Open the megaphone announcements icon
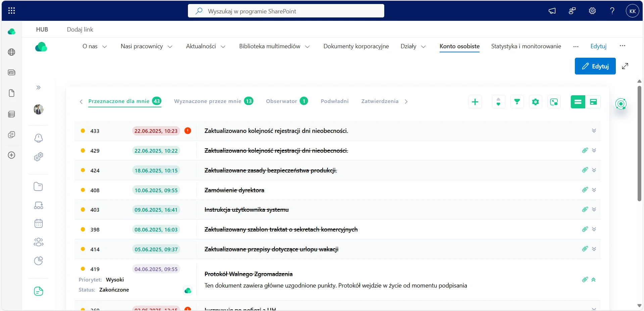The image size is (644, 311). pos(552,11)
